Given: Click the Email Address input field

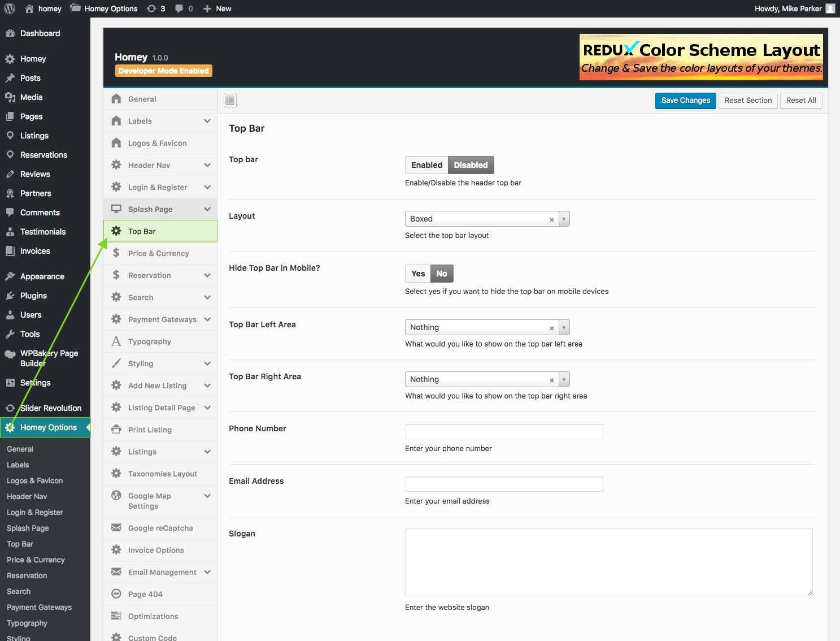Looking at the screenshot, I should 504,484.
